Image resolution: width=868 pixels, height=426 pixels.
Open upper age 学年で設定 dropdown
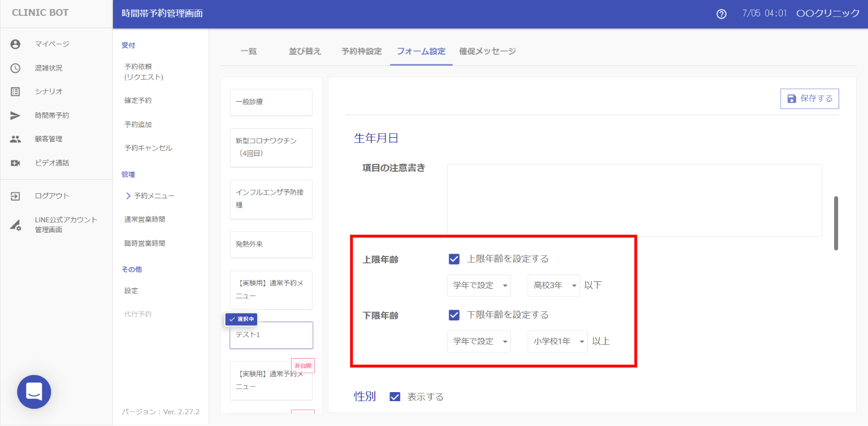point(478,285)
